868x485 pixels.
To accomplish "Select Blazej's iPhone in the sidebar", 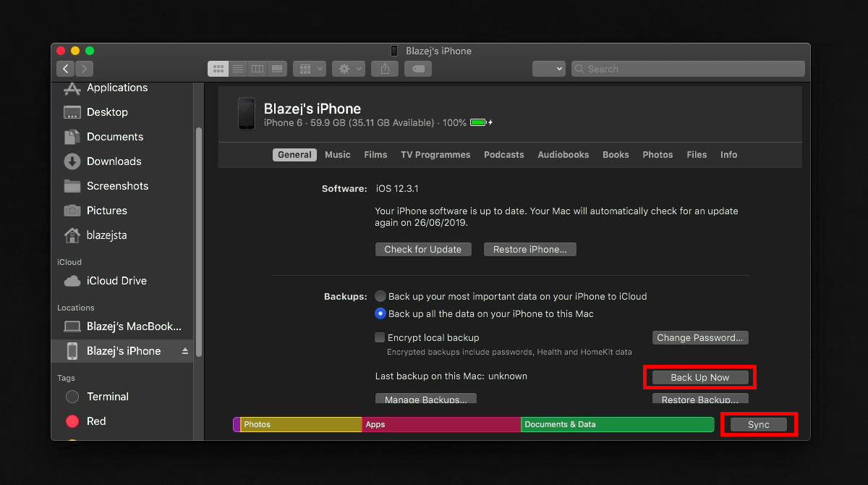I will (x=122, y=351).
